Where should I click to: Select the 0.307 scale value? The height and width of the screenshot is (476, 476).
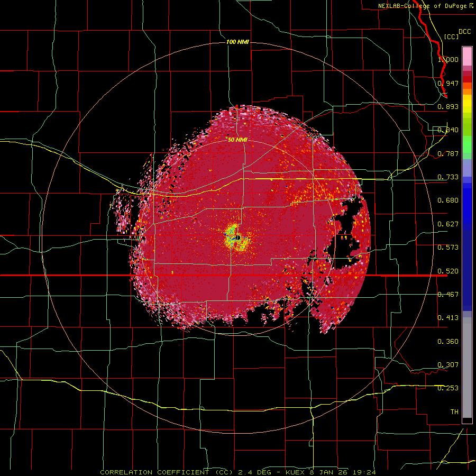(x=448, y=365)
